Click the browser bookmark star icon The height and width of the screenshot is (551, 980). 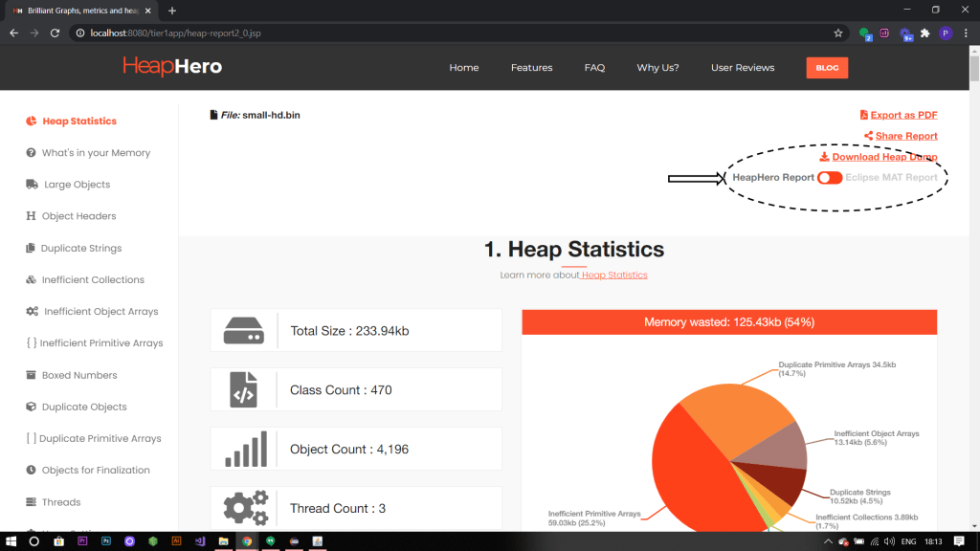point(838,33)
